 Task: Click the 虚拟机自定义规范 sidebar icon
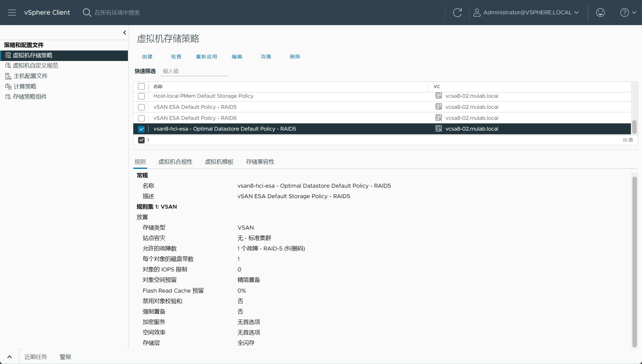click(x=8, y=65)
